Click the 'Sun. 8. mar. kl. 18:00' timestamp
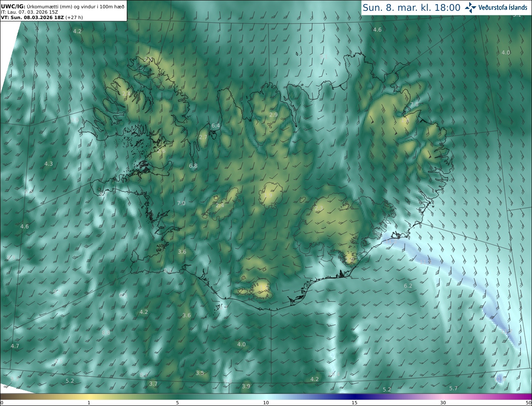Screen dimensions: 532x406 pos(411,7)
